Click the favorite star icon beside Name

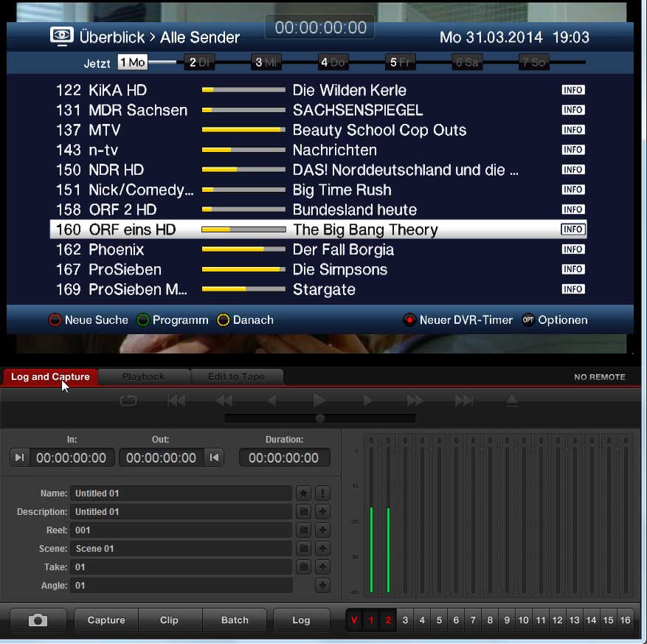pos(303,493)
